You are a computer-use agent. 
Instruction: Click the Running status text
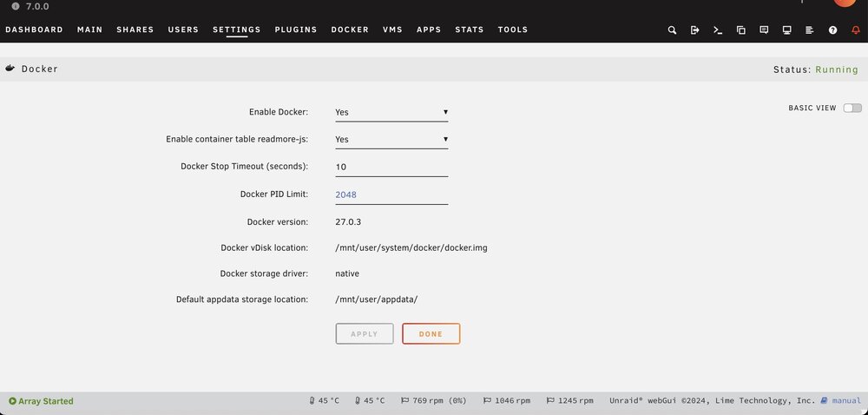coord(837,69)
